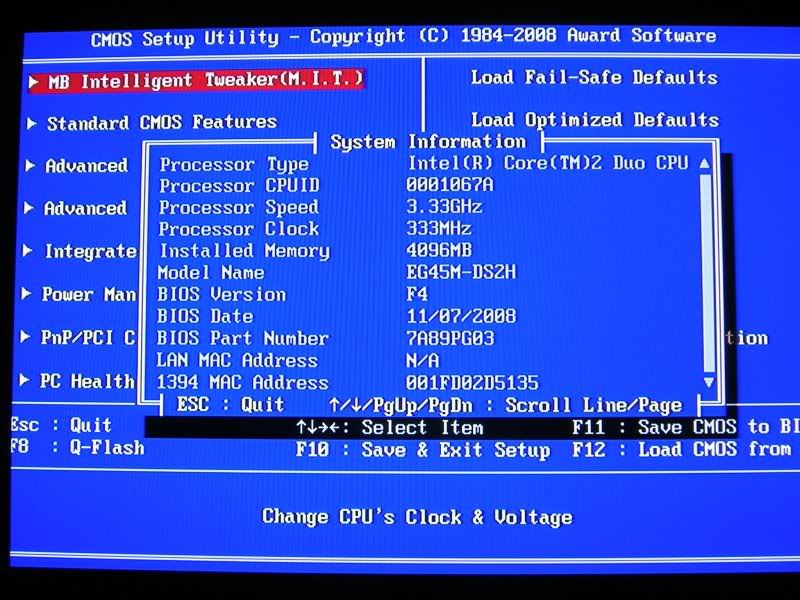
Task: Select the Model Name label
Action: [211, 272]
